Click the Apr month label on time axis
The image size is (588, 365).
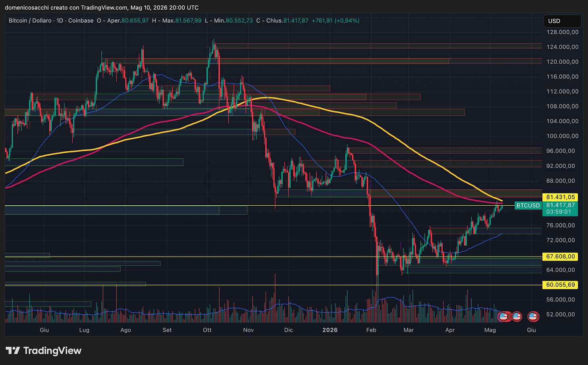tap(450, 330)
